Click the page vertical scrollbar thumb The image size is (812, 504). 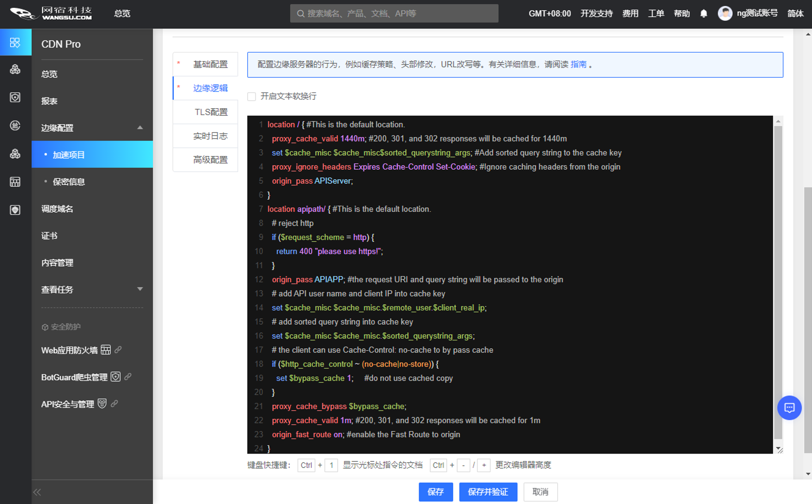click(x=808, y=320)
